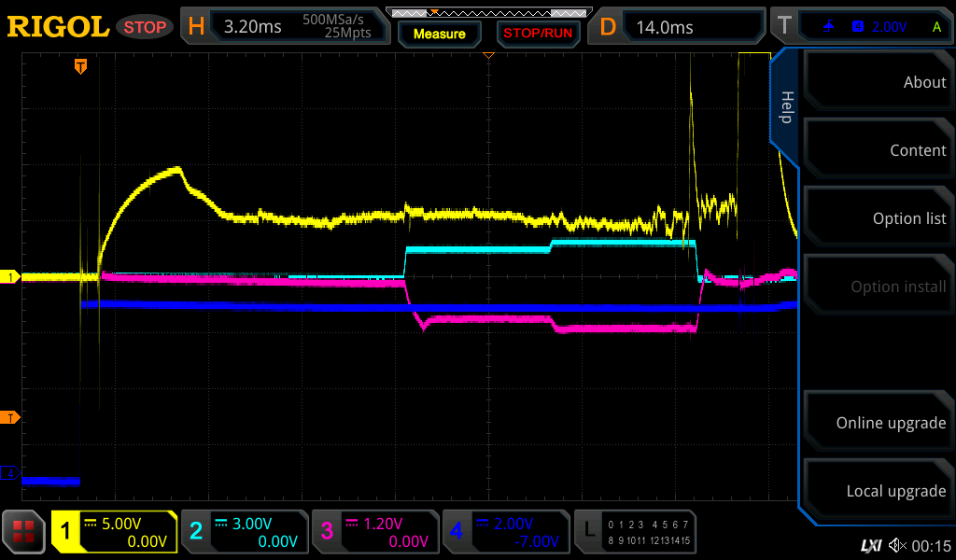956x560 pixels.
Task: Select the orange trigger level marker on left edge
Action: click(12, 416)
